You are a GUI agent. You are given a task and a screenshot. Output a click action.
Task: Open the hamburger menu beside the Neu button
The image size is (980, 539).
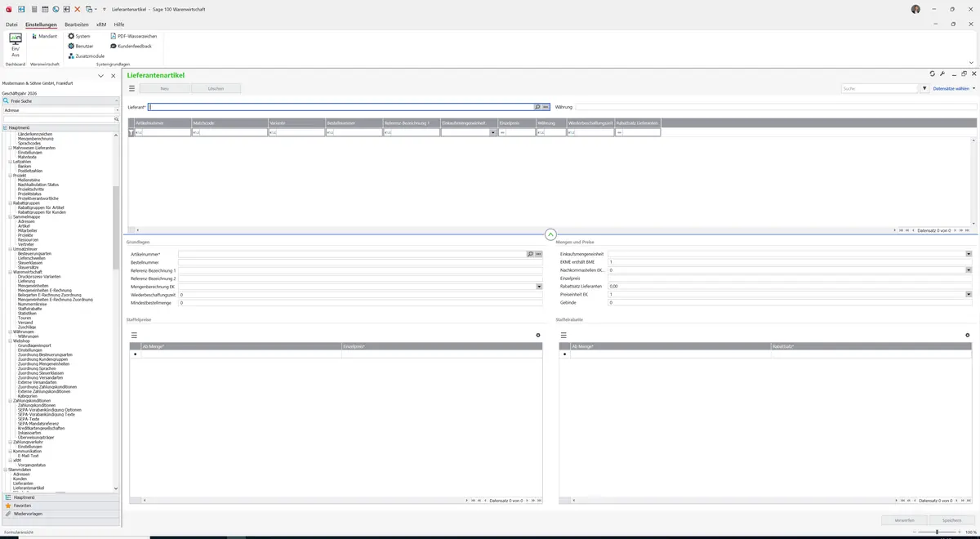pos(132,88)
